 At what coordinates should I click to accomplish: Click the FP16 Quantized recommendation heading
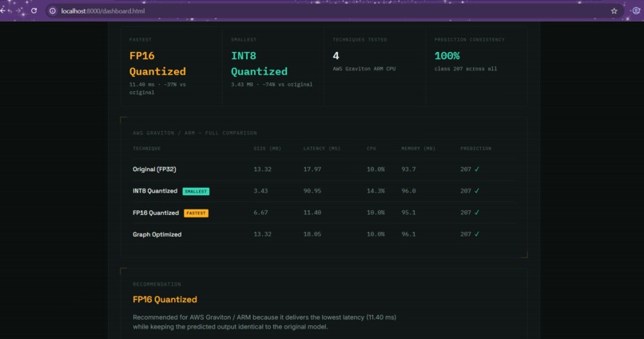pyautogui.click(x=165, y=300)
